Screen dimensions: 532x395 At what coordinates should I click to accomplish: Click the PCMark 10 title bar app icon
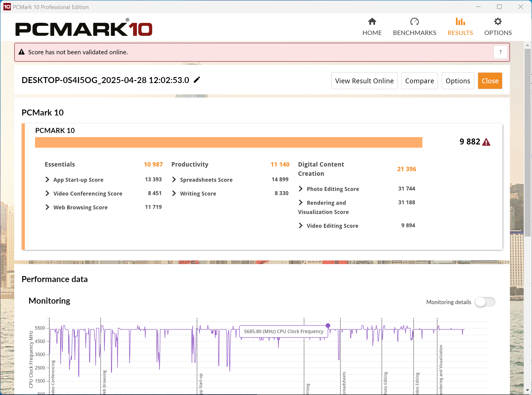click(7, 7)
